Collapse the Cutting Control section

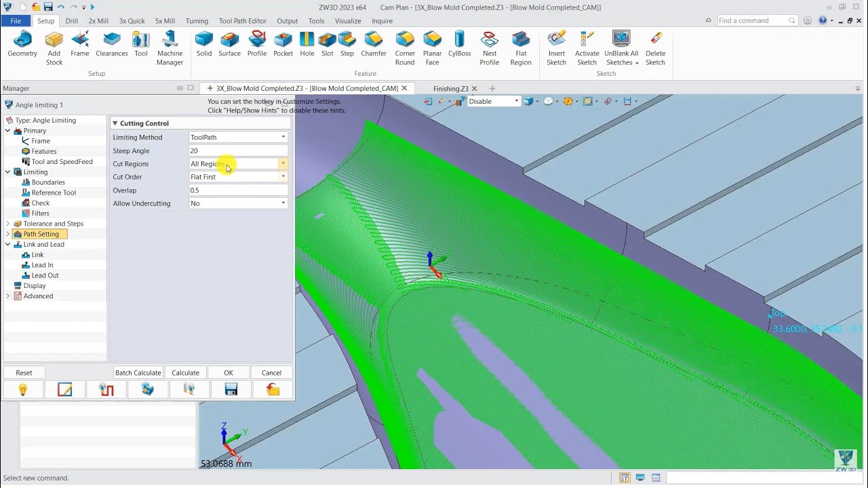115,123
